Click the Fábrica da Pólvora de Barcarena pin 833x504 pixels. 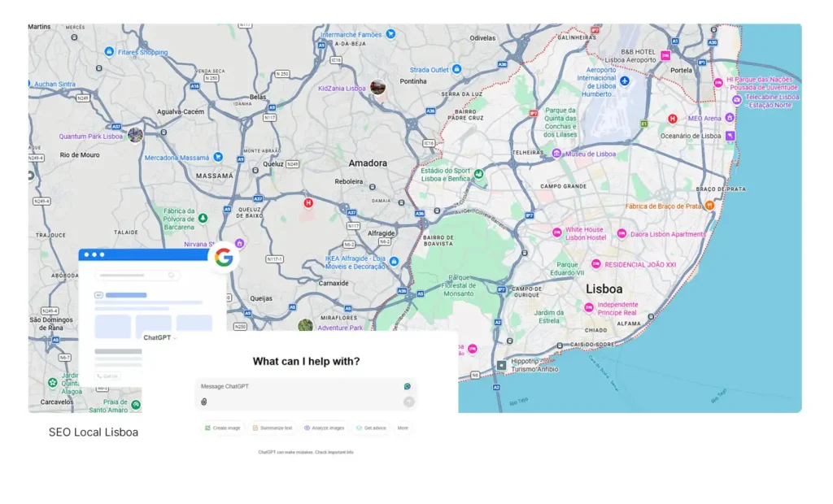pos(203,218)
